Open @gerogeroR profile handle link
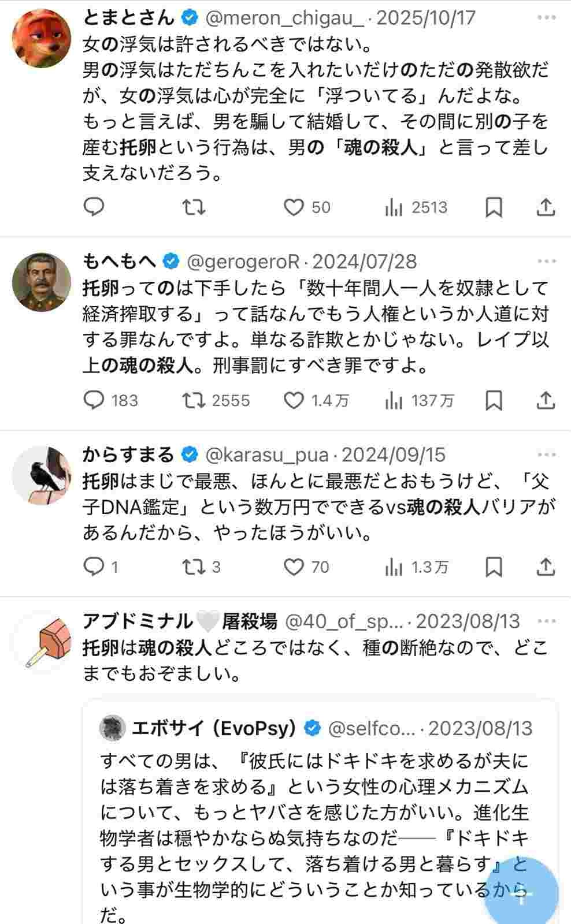The width and height of the screenshot is (571, 924). click(x=243, y=262)
